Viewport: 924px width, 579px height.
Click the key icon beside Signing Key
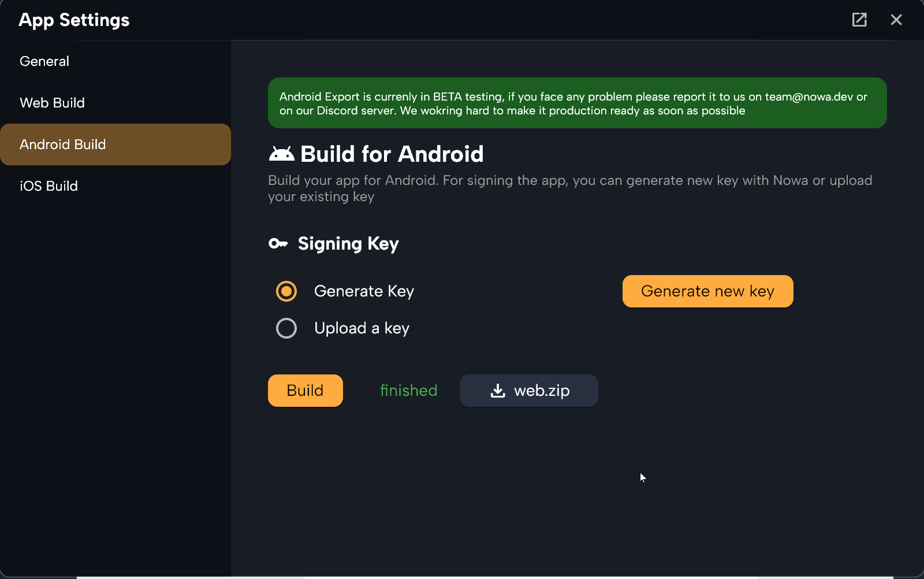point(278,243)
